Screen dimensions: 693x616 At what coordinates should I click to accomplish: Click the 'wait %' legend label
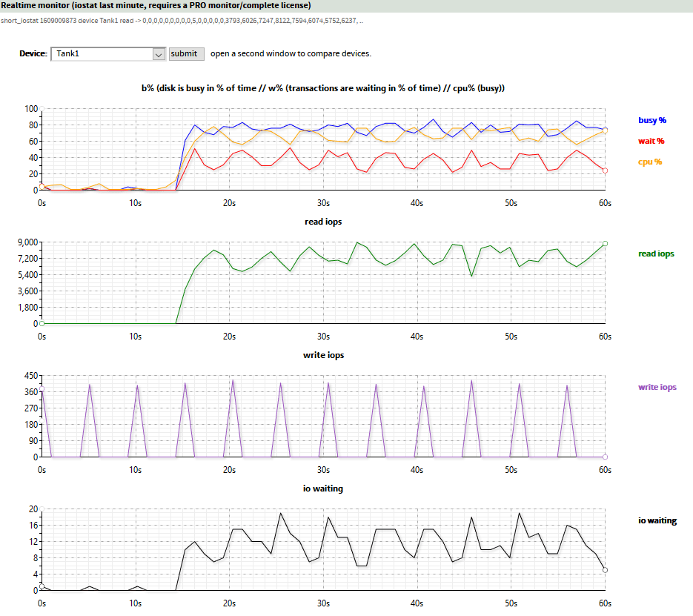click(651, 141)
